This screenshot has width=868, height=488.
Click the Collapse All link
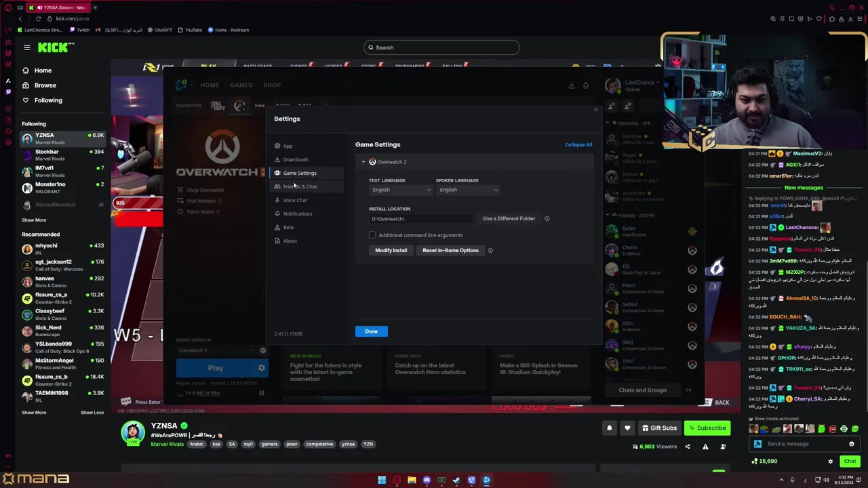578,145
